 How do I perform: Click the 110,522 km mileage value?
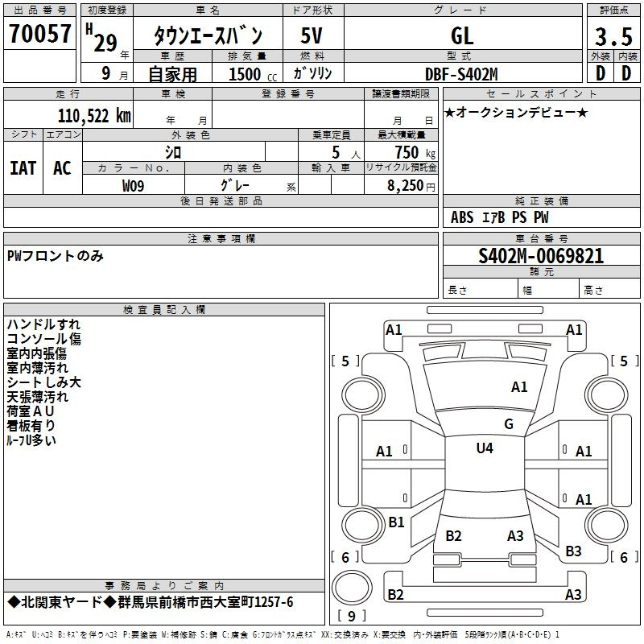[x=93, y=116]
